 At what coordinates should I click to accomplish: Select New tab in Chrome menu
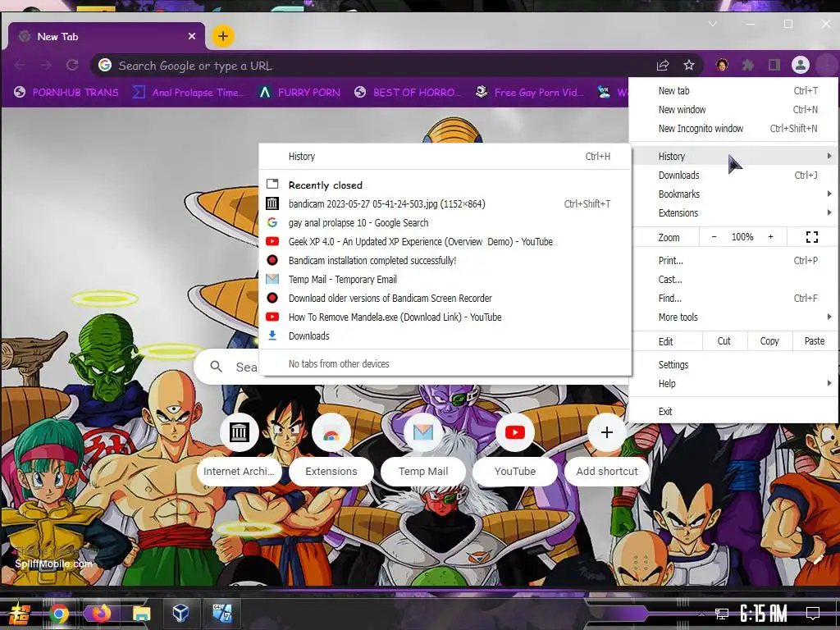pos(733,90)
